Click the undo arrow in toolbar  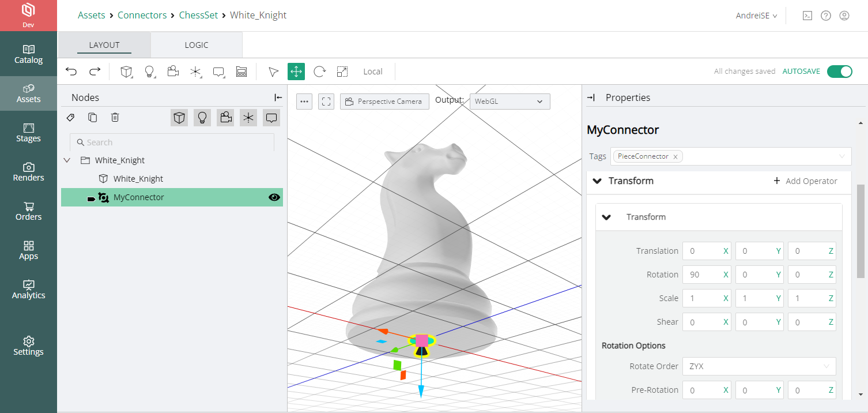71,72
